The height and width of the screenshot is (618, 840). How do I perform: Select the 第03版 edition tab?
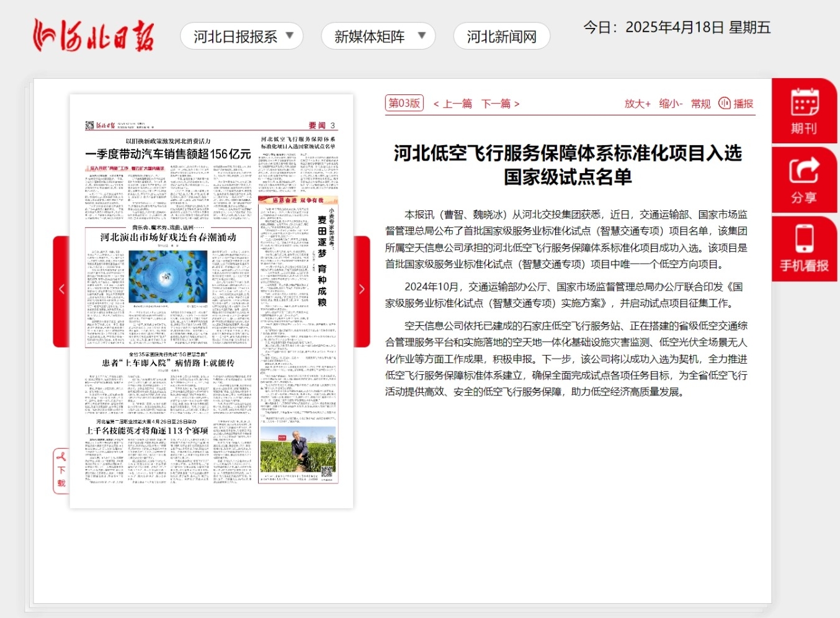[403, 103]
